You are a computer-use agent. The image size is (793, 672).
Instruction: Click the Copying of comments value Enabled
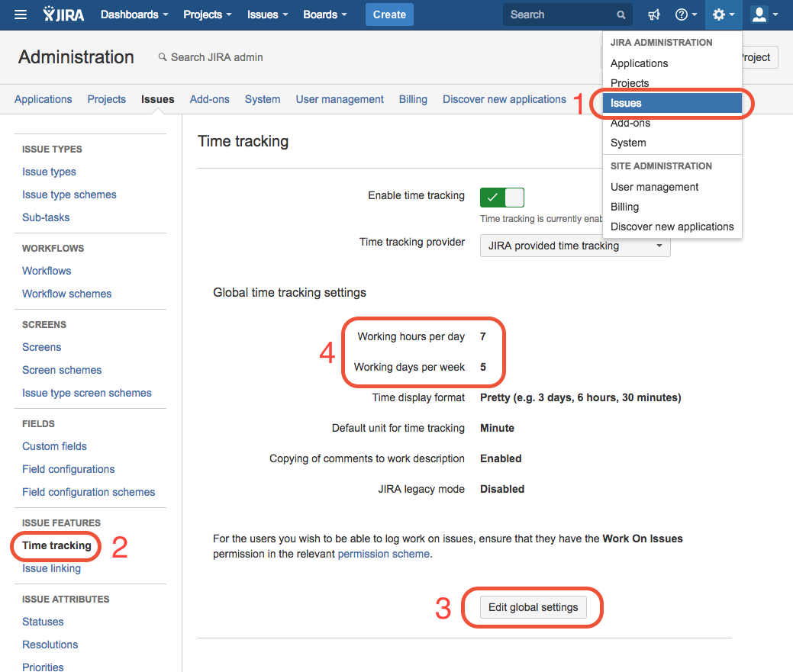[x=501, y=458]
